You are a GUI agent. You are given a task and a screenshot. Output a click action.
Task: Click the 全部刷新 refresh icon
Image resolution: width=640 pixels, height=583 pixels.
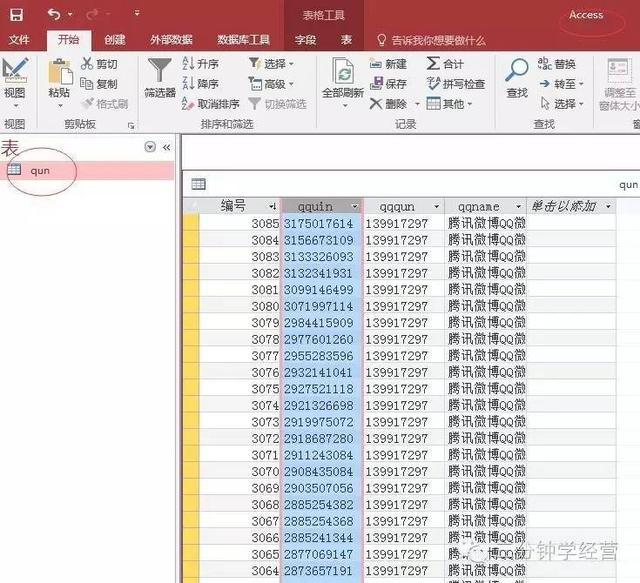[x=343, y=71]
